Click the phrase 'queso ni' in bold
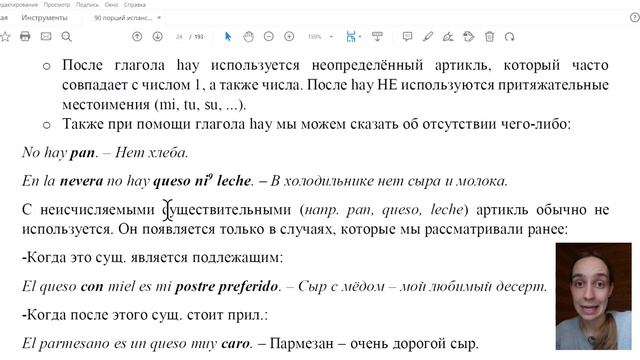Viewport: 640px width, 360px height. tap(181, 181)
